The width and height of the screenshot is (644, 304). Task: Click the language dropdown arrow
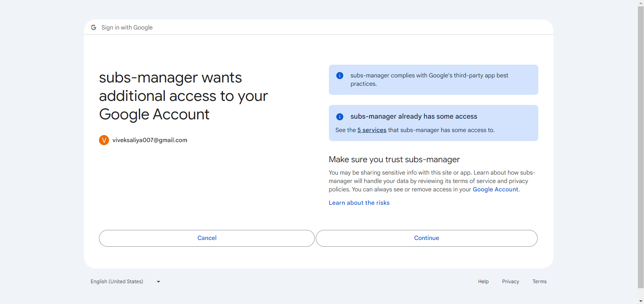158,282
